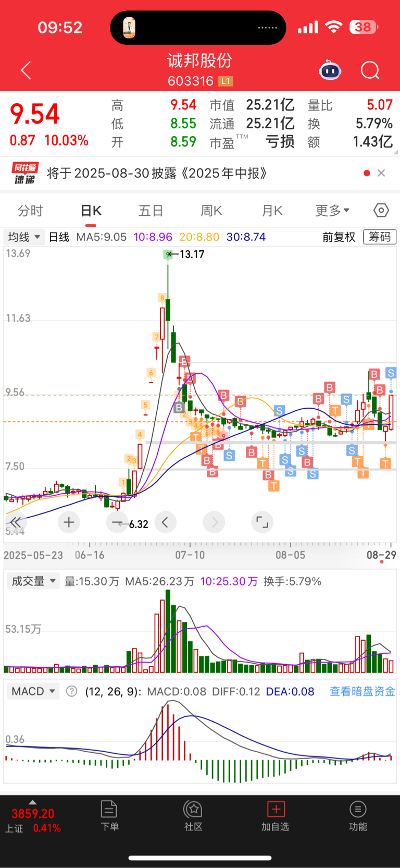Tap the 2025-05-23 start date label

(33, 555)
